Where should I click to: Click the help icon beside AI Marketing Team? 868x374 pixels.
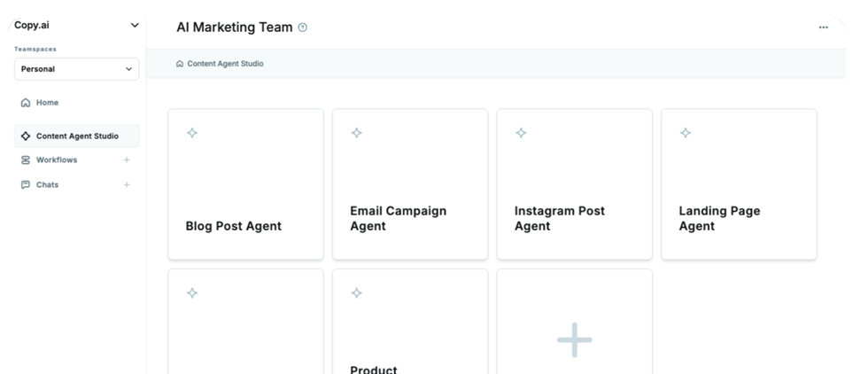coord(303,27)
